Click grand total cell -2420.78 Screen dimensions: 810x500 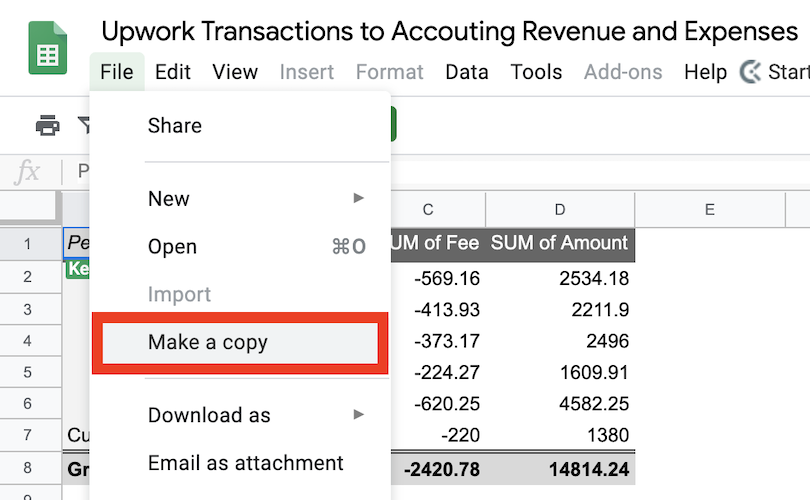point(438,469)
